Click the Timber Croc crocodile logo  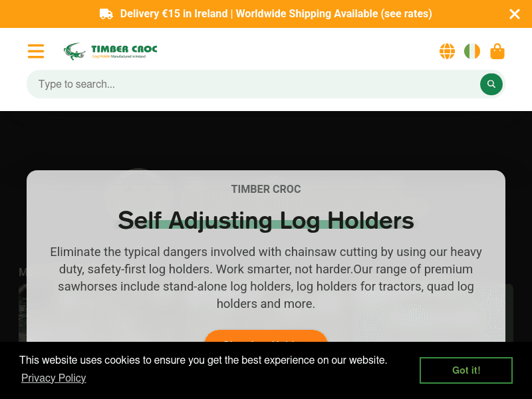110,51
